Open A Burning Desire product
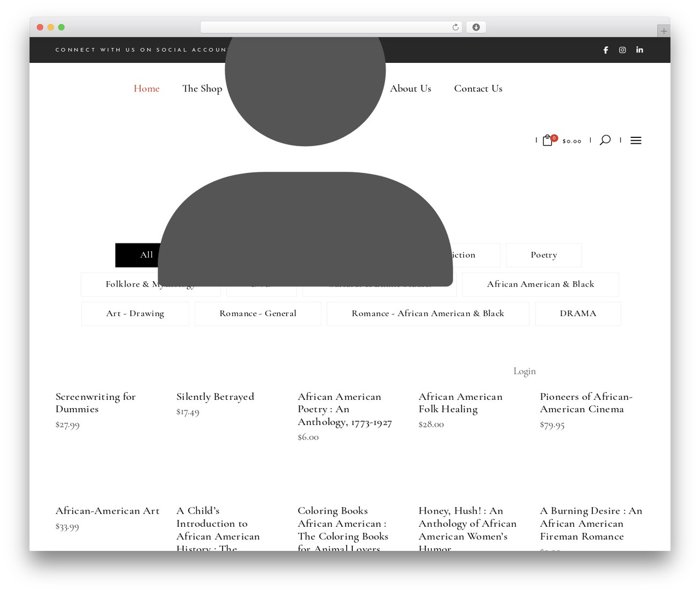 (x=591, y=524)
